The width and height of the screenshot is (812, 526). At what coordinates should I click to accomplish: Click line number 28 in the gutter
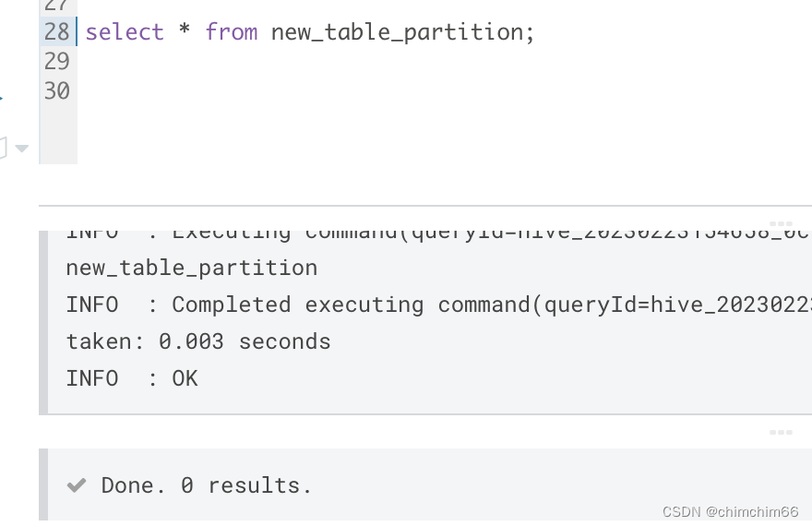[56, 31]
